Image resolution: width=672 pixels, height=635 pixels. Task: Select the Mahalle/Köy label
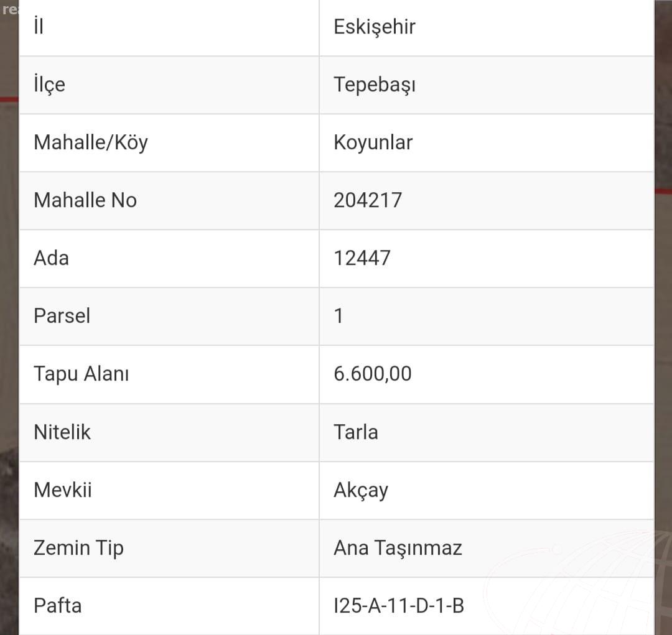click(91, 142)
